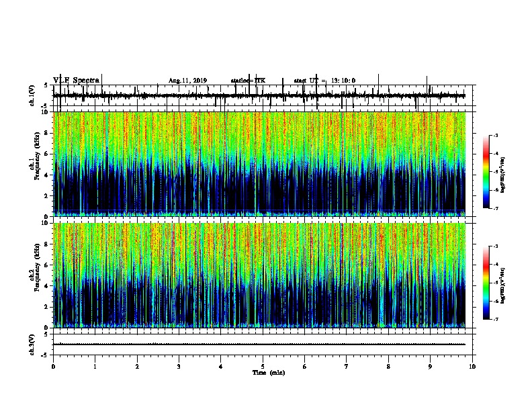Image resolution: width=532 pixels, height=411 pixels.
Task: Click time axis tick label '3'
Action: pos(179,367)
